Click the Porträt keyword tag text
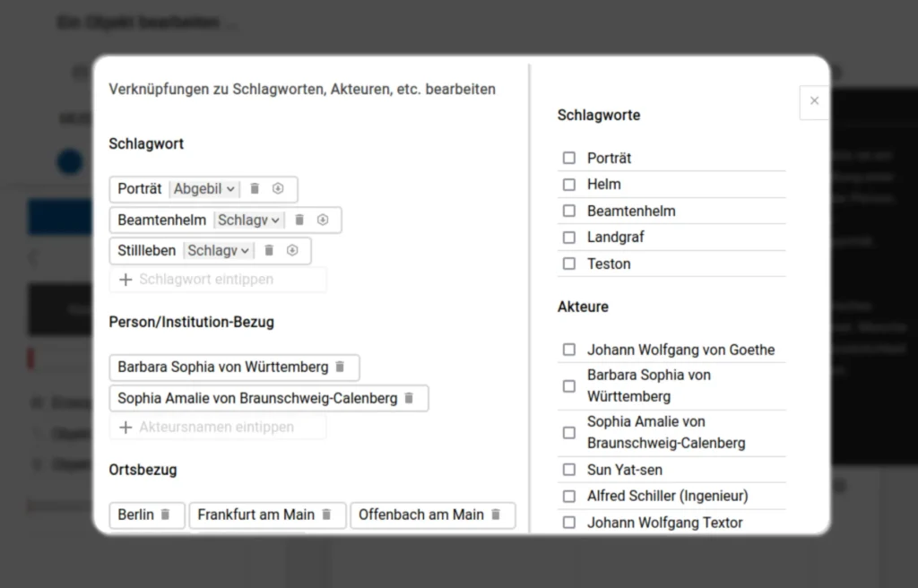 [x=139, y=188]
